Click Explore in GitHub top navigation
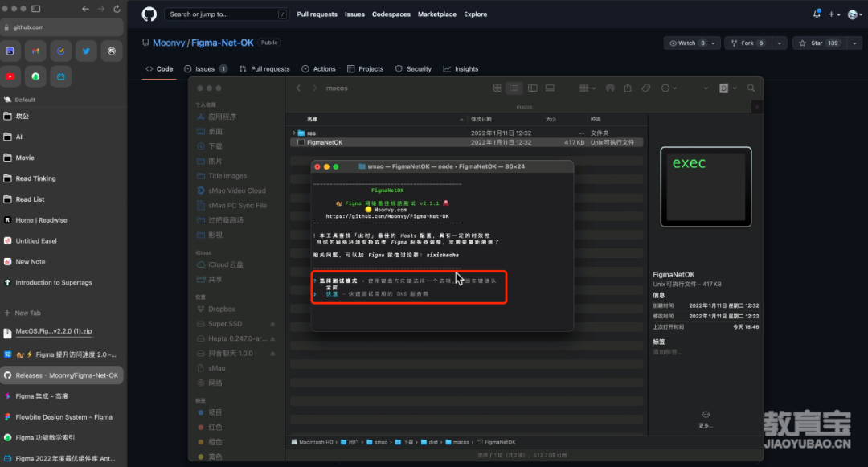Image resolution: width=868 pixels, height=467 pixels. pos(476,14)
